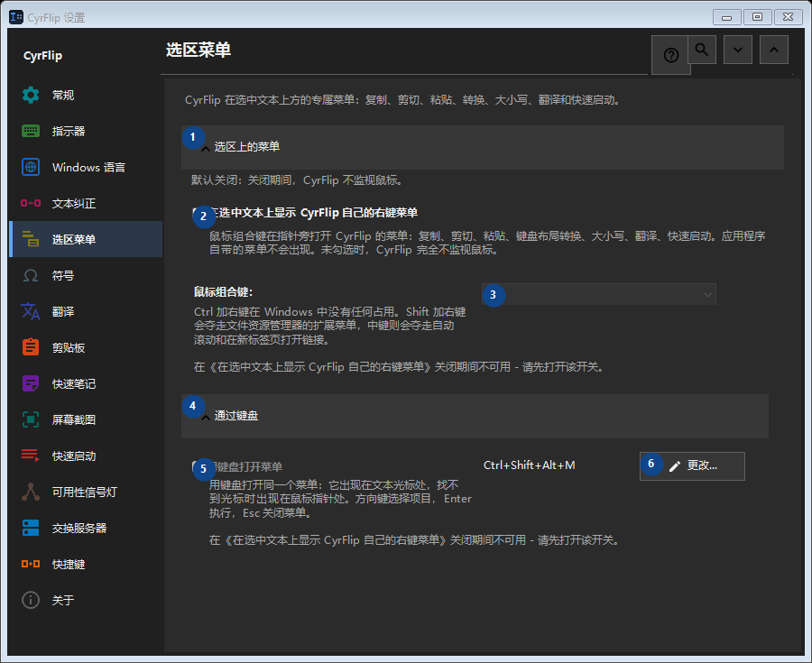Open the 常规 general settings gear icon
Screen dimensions: 812x663
tap(31, 95)
